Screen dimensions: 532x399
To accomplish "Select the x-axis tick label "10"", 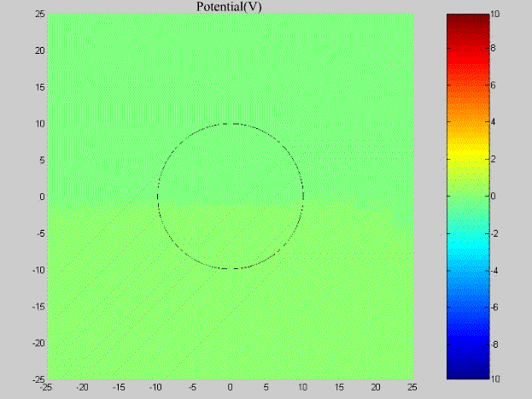I will (x=303, y=387).
